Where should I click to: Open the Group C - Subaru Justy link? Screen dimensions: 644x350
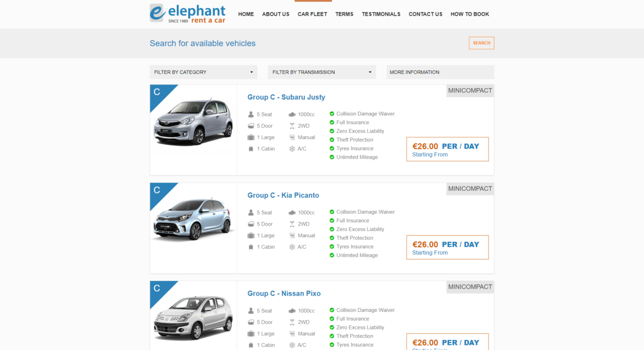click(x=286, y=97)
